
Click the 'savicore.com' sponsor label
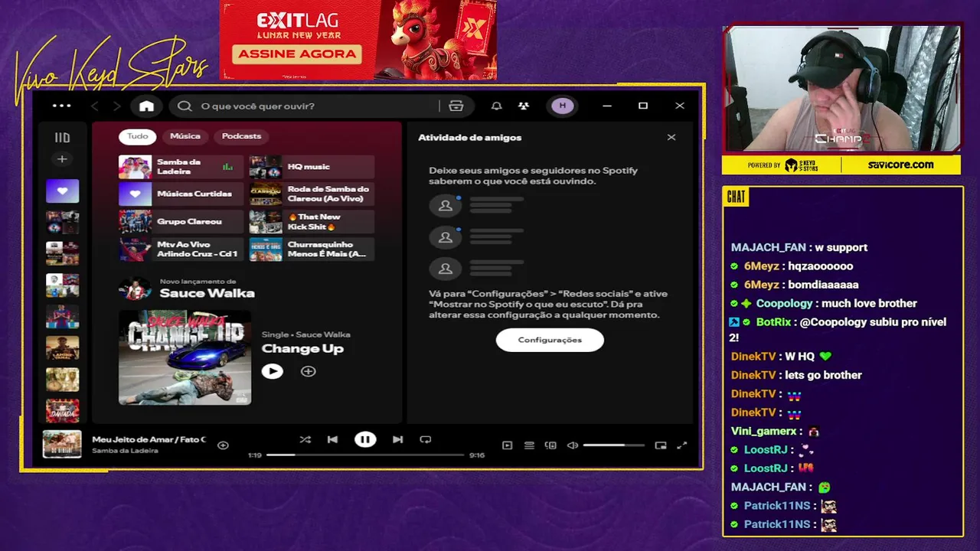click(x=900, y=165)
